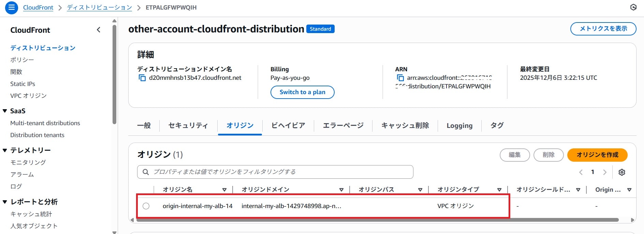Sort by オリジン名 column

click(x=224, y=190)
